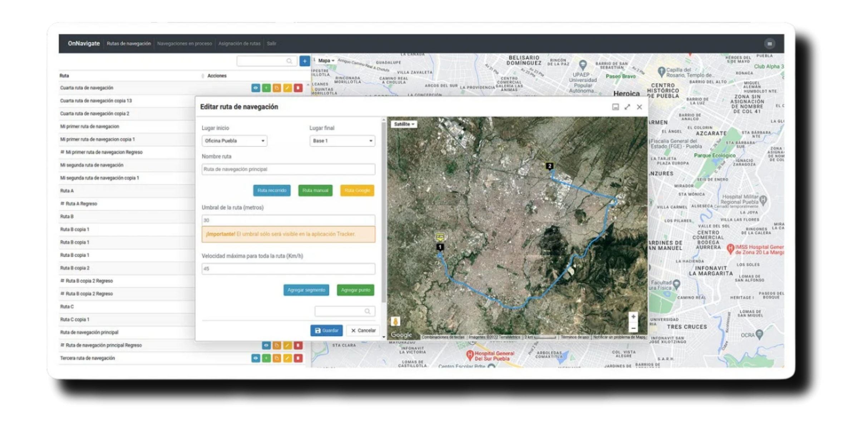The width and height of the screenshot is (868, 430).
Task: Click green plus on Tercera ruta de navegación
Action: 266,358
